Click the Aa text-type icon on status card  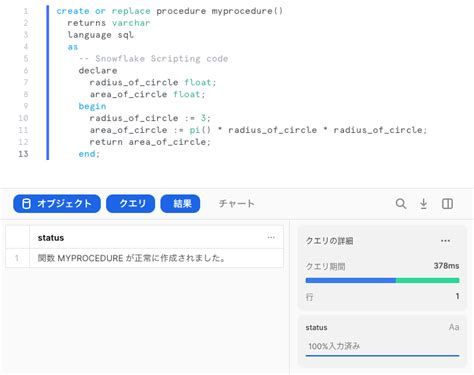pyautogui.click(x=454, y=327)
